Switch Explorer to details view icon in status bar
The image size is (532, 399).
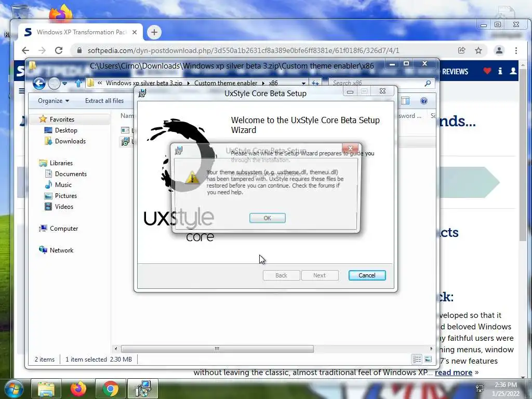coord(417,359)
